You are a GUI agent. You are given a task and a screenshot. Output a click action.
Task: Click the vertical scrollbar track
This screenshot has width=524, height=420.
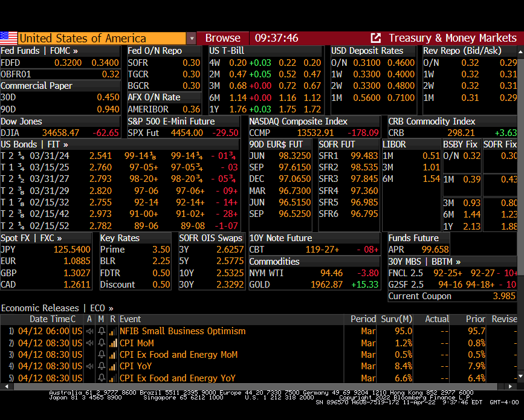point(520,214)
